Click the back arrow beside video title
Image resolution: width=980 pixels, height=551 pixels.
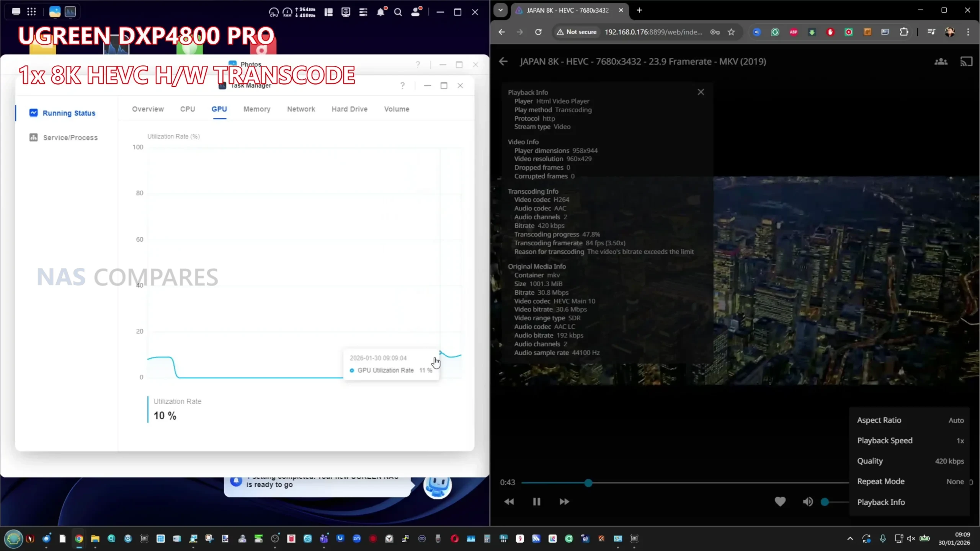click(503, 62)
